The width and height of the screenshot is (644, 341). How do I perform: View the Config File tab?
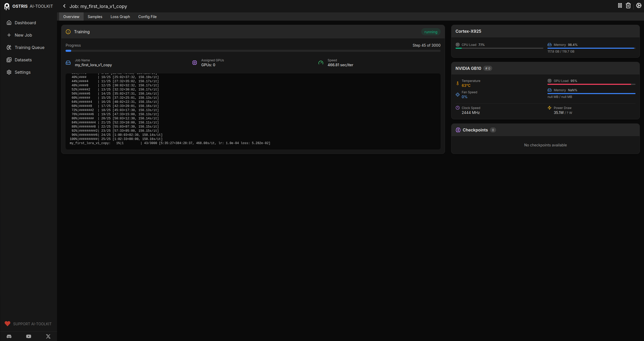pos(147,17)
